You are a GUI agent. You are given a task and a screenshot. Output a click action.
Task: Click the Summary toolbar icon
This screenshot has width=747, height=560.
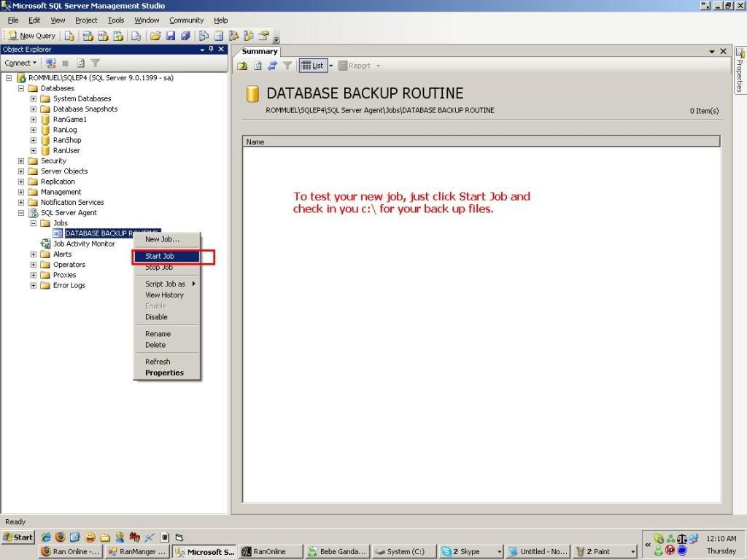click(219, 36)
